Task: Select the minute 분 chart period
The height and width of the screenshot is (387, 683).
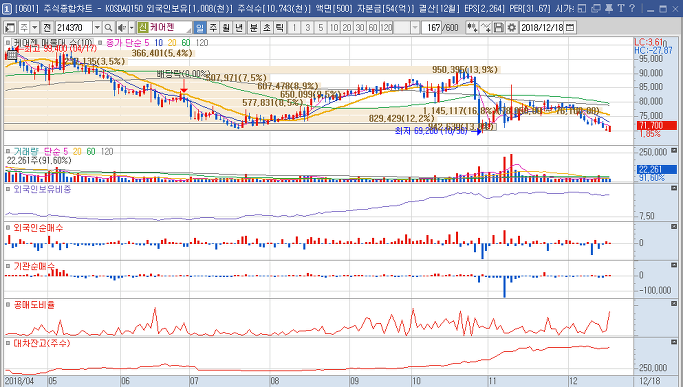Action: pyautogui.click(x=254, y=28)
